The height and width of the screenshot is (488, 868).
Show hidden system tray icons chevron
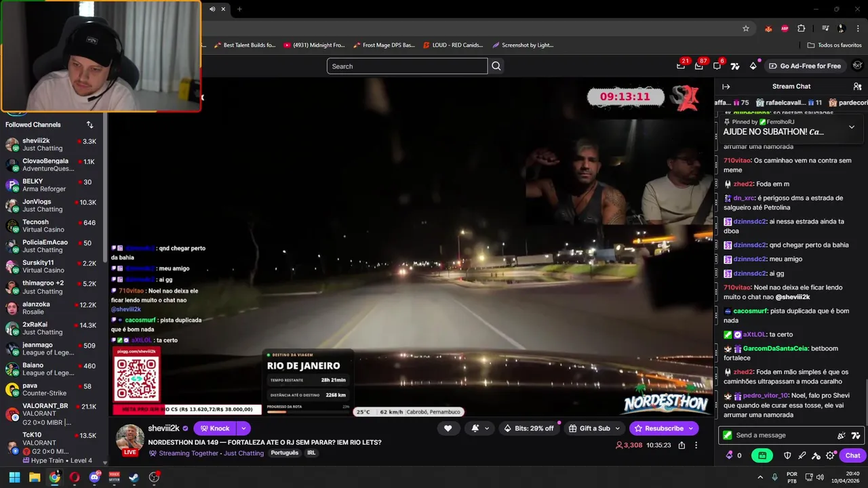coord(759,477)
